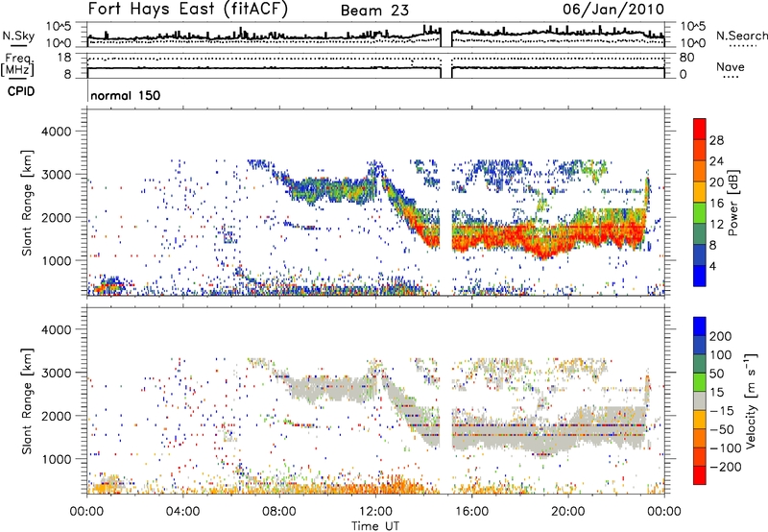Screen dimensions: 768x532
Task: Click the 'Slant Range [km]' label of the power plot
Action: coord(27,203)
